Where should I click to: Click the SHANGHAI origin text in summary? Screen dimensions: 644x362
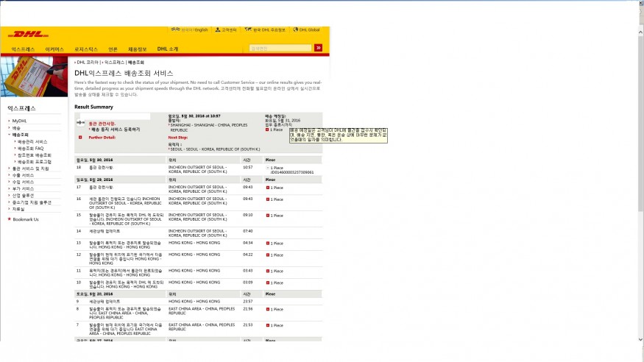point(208,127)
